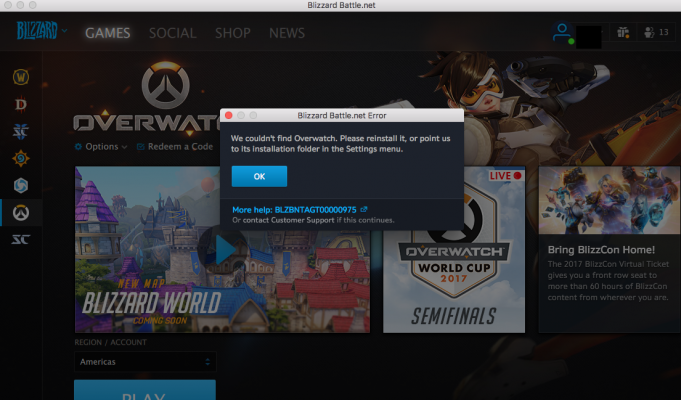This screenshot has width=681, height=400.
Task: Open World of Warcraft in the sidebar
Action: click(x=21, y=76)
